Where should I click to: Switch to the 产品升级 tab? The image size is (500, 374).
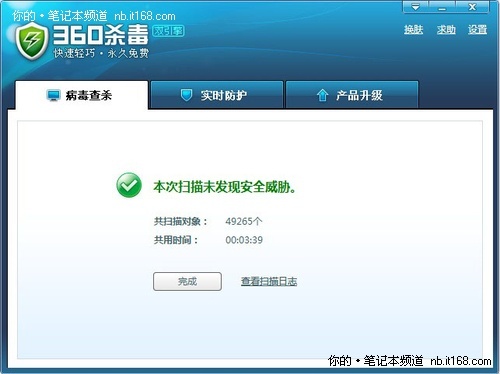[352, 95]
